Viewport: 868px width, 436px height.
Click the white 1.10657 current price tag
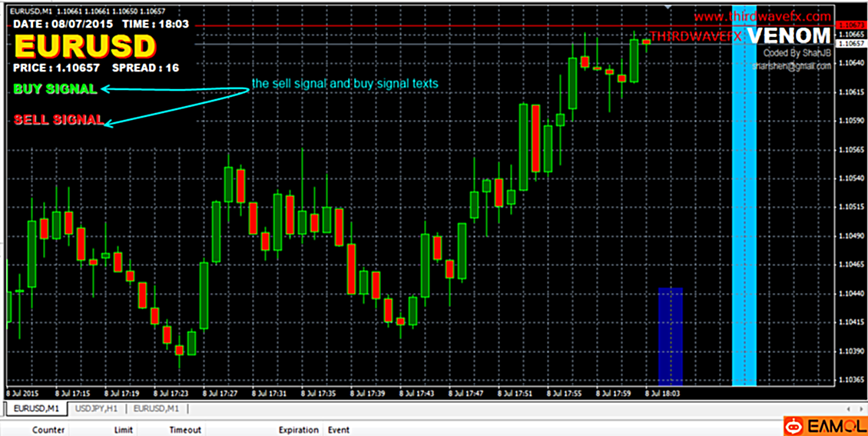tap(851, 43)
